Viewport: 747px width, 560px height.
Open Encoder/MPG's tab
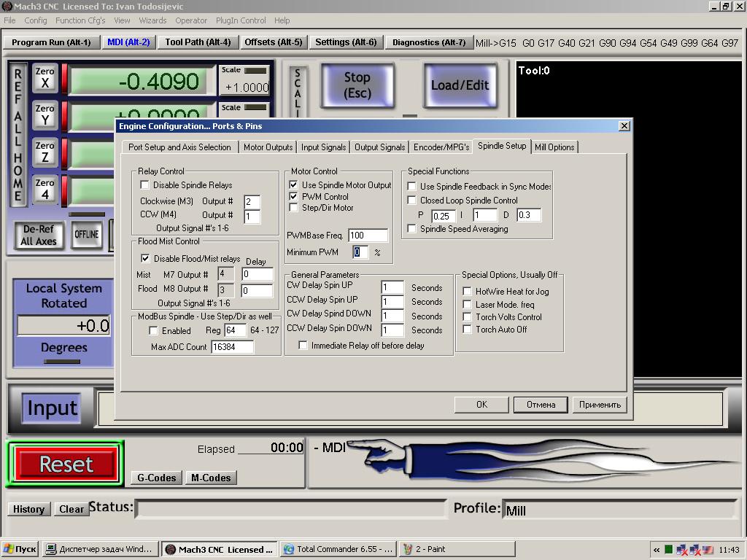click(x=441, y=147)
